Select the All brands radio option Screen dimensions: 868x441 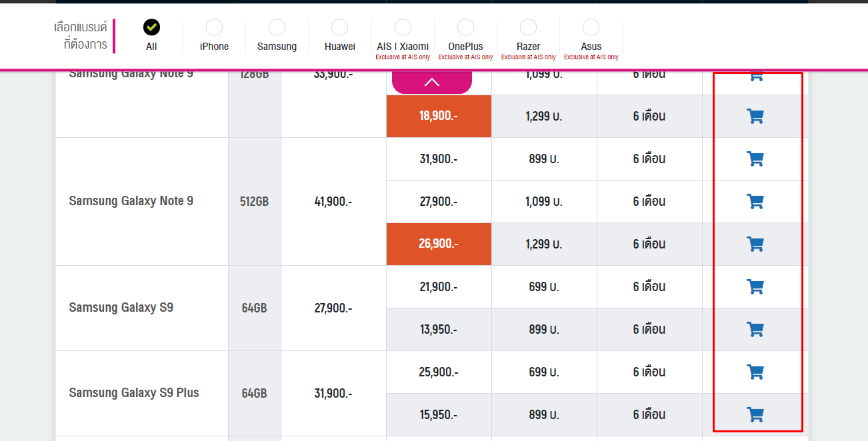coord(151,27)
